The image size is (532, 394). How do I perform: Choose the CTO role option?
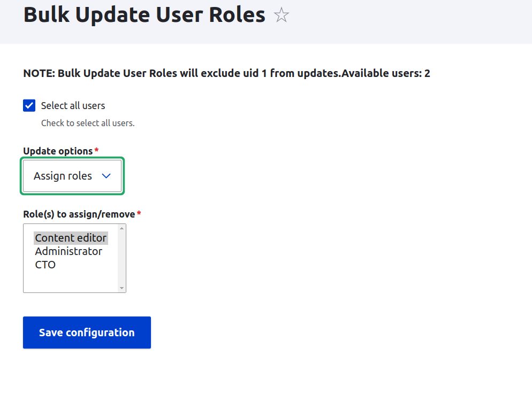pos(45,265)
